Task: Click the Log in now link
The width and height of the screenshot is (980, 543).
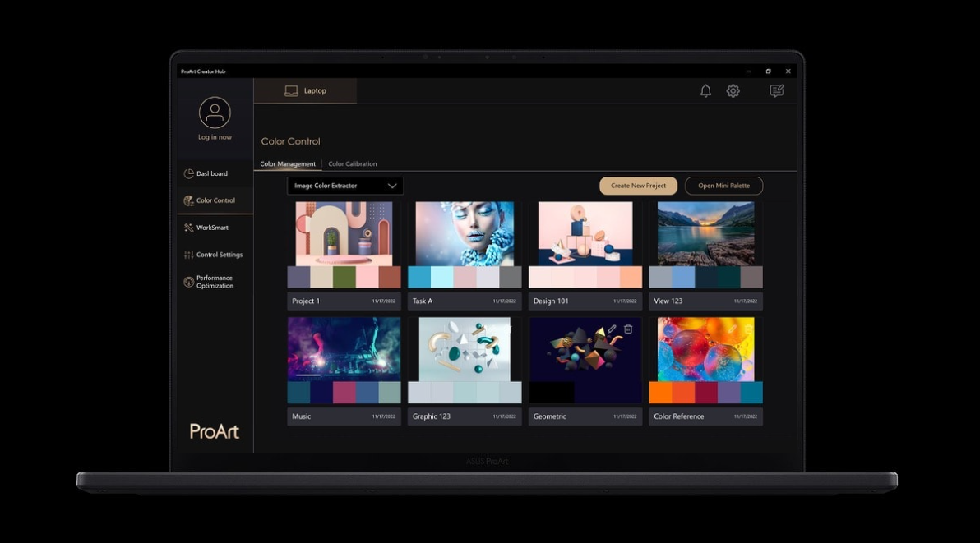Action: pos(215,137)
